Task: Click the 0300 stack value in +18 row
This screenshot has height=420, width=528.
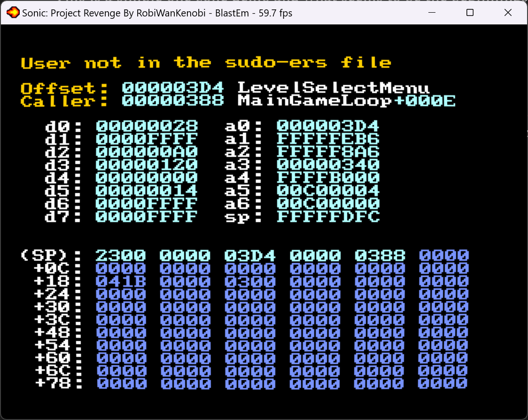Action: pos(250,281)
